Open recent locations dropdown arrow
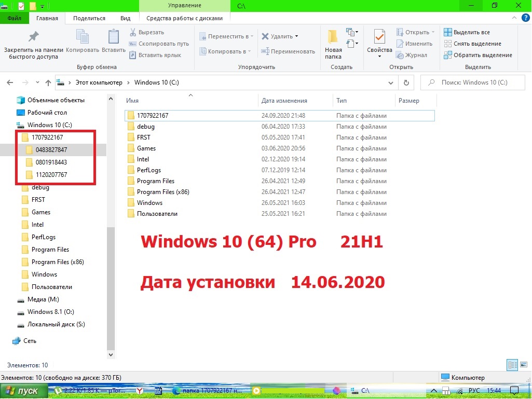 click(x=37, y=82)
